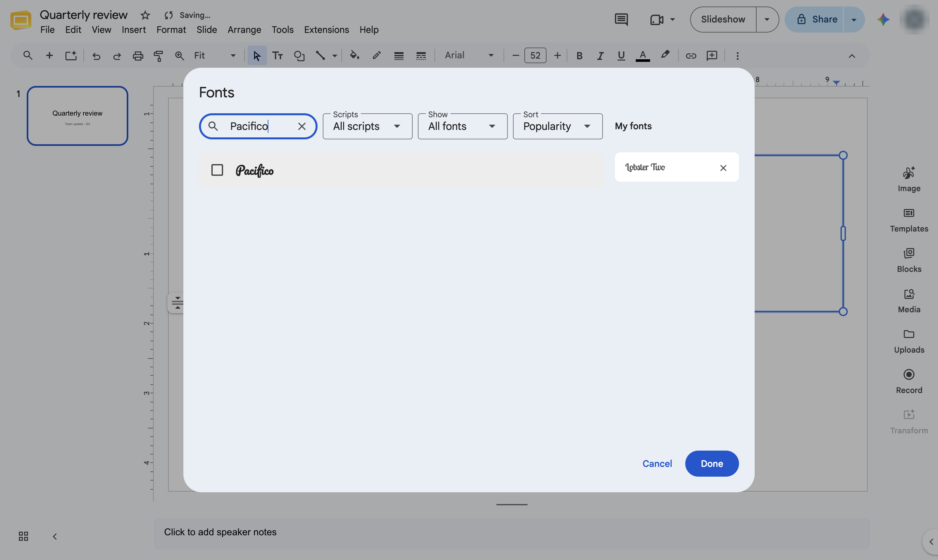Open the Sort Popularity dropdown

558,126
